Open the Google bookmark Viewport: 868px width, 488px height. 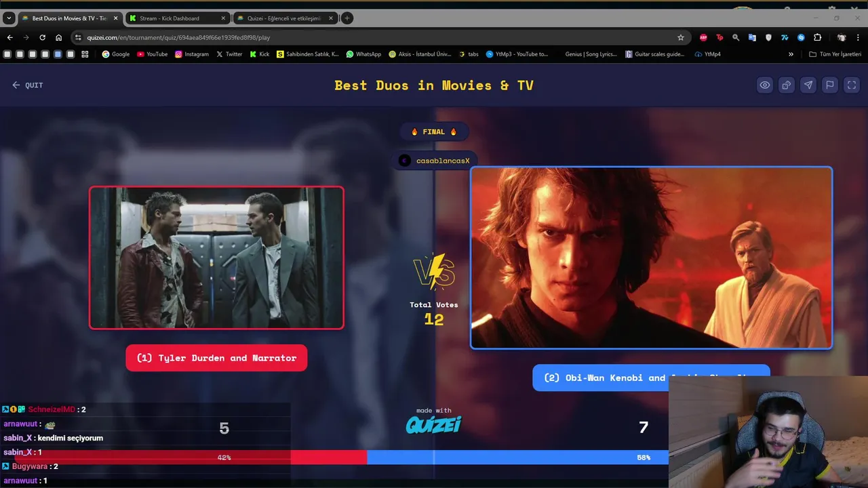tap(116, 54)
